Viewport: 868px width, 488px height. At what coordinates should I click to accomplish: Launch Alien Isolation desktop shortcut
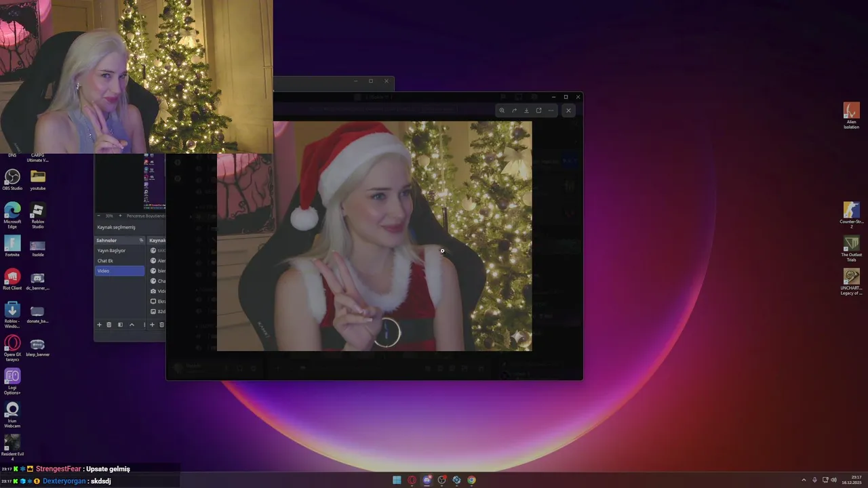point(851,115)
